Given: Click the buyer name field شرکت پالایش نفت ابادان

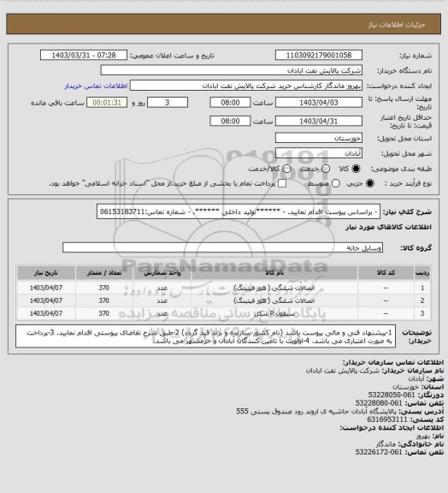Looking at the screenshot, I should coord(231,70).
